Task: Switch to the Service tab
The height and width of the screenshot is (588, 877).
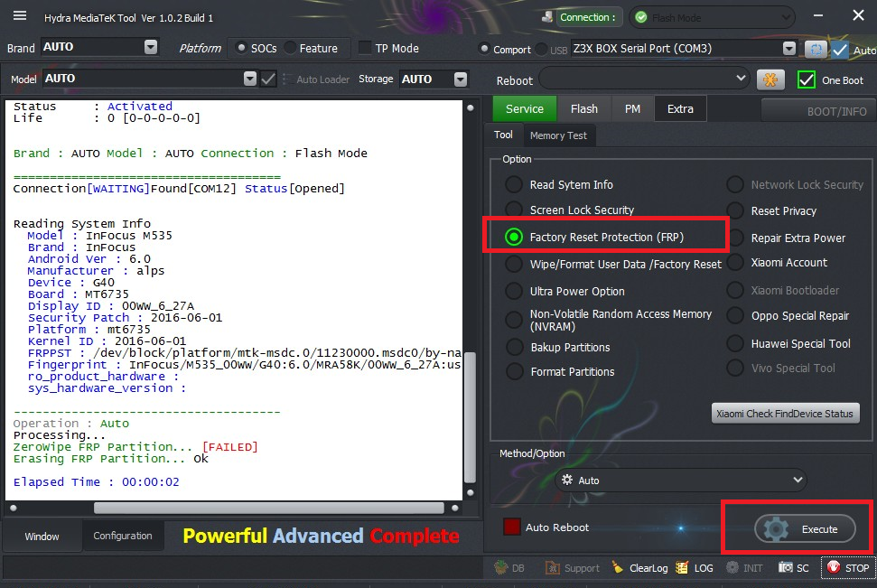Action: (525, 108)
